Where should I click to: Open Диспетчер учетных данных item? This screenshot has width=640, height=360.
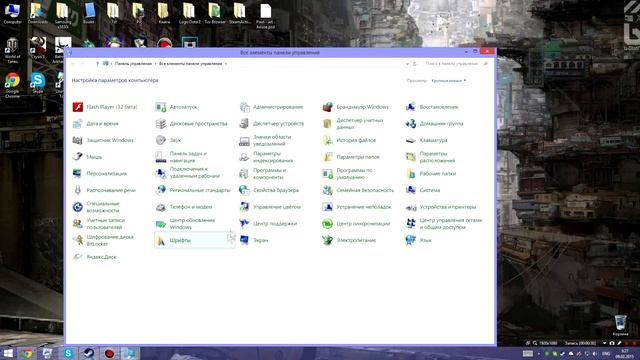pos(353,124)
